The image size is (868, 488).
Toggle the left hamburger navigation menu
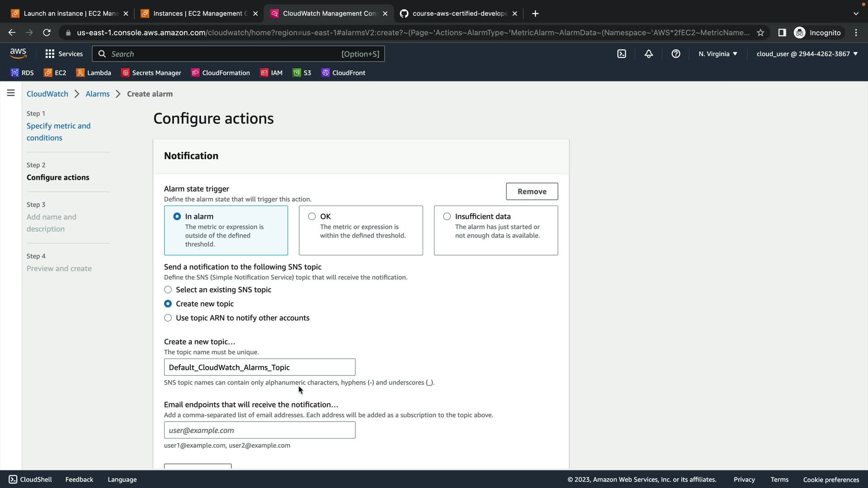coord(11,93)
